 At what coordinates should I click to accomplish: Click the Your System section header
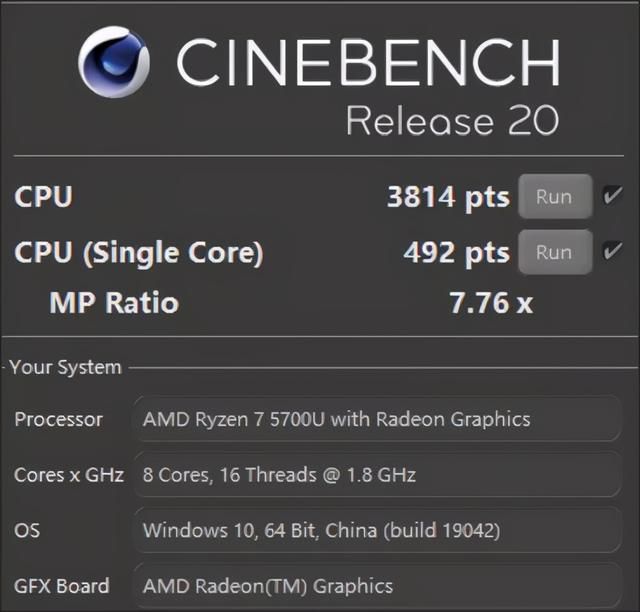click(x=65, y=367)
